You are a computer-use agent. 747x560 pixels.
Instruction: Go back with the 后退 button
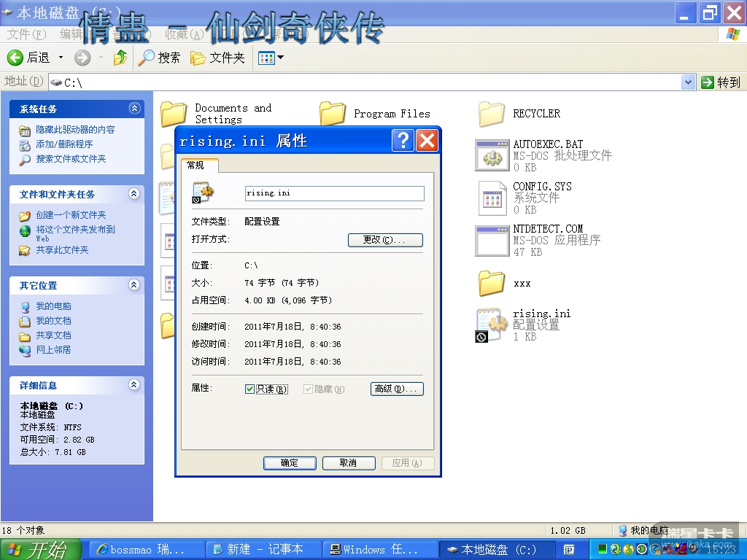point(28,58)
